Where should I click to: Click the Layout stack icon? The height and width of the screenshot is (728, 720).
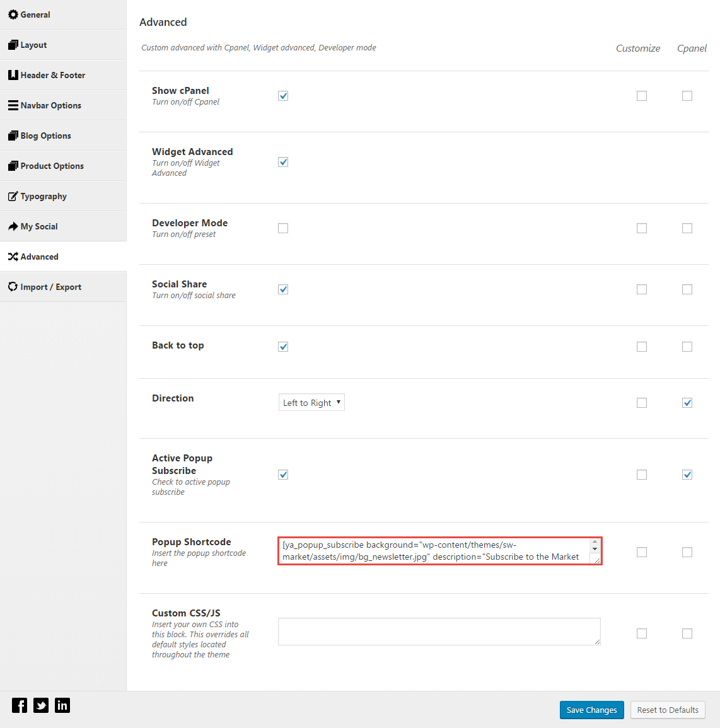point(13,45)
